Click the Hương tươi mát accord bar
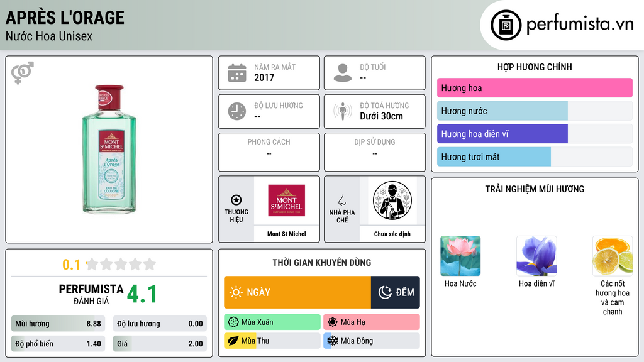 coord(535,156)
